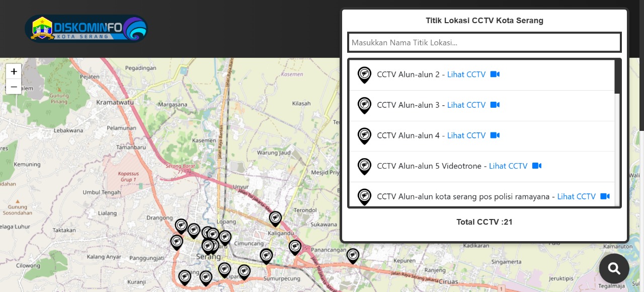Zoom out on the map
This screenshot has width=644, height=292.
click(x=14, y=87)
